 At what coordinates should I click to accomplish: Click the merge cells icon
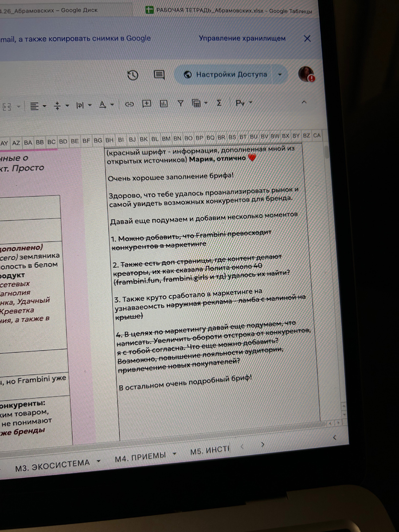[7, 106]
